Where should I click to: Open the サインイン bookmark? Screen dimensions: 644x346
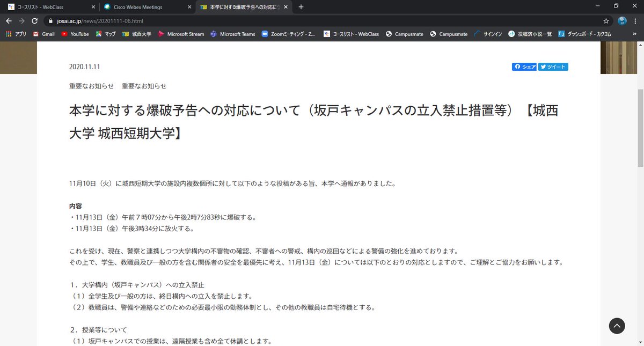click(x=488, y=34)
